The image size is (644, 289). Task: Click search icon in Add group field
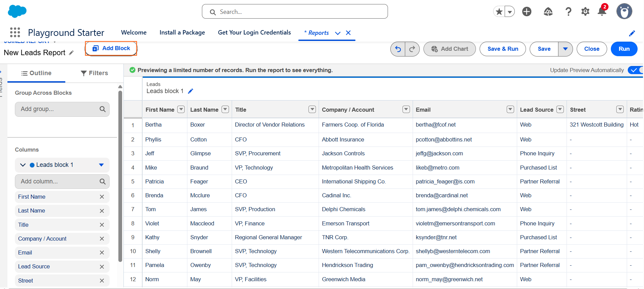(102, 109)
